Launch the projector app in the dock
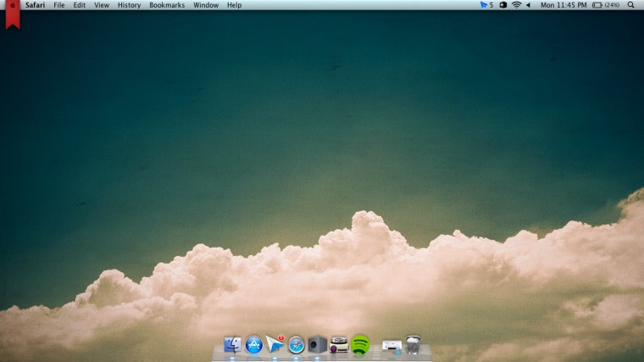This screenshot has height=362, width=644. tap(339, 345)
